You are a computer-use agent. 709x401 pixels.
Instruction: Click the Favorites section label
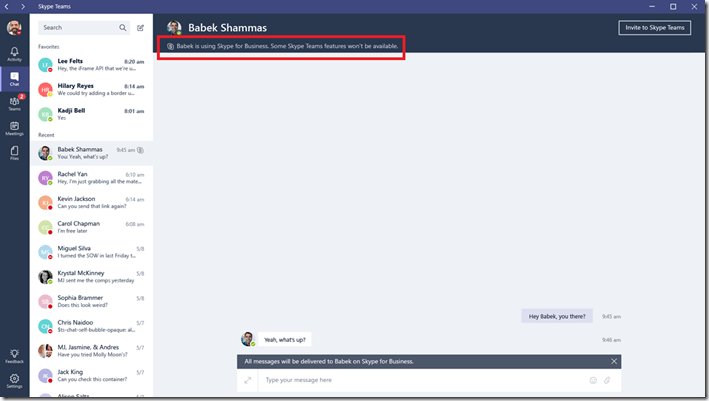(48, 47)
